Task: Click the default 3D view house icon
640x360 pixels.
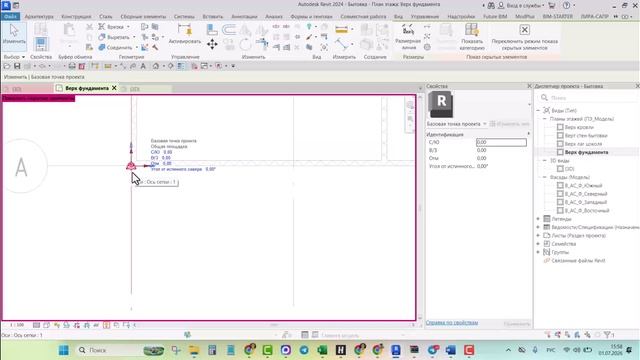Action: (156, 66)
